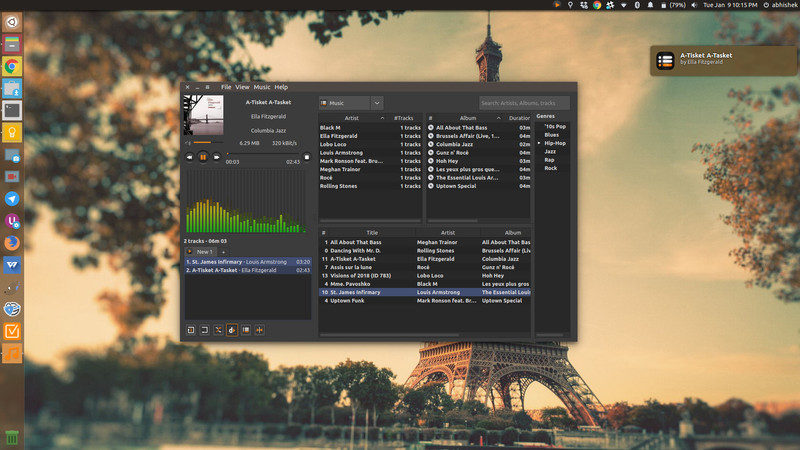Click the A-Tisket A-Tasket notification popup
The width and height of the screenshot is (800, 450).
pos(723,61)
